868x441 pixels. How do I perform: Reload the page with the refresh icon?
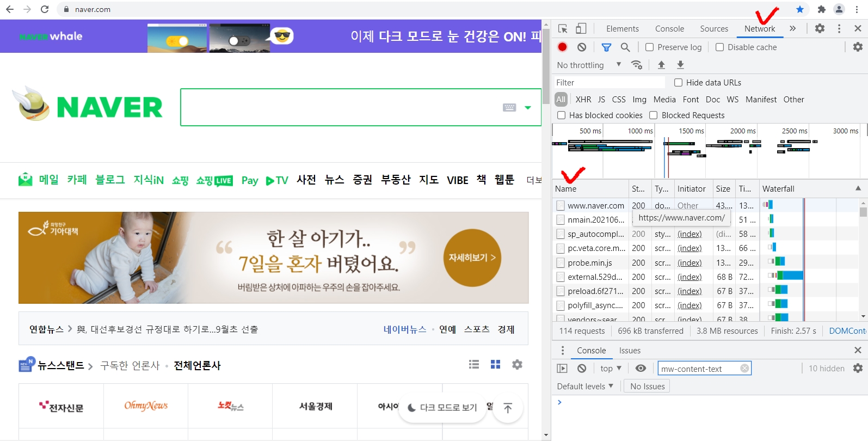[45, 9]
